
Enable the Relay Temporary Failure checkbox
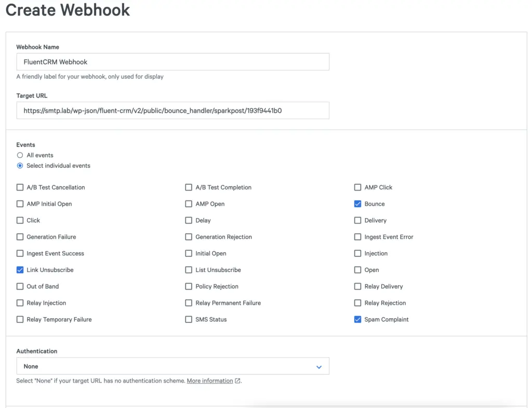click(x=20, y=320)
